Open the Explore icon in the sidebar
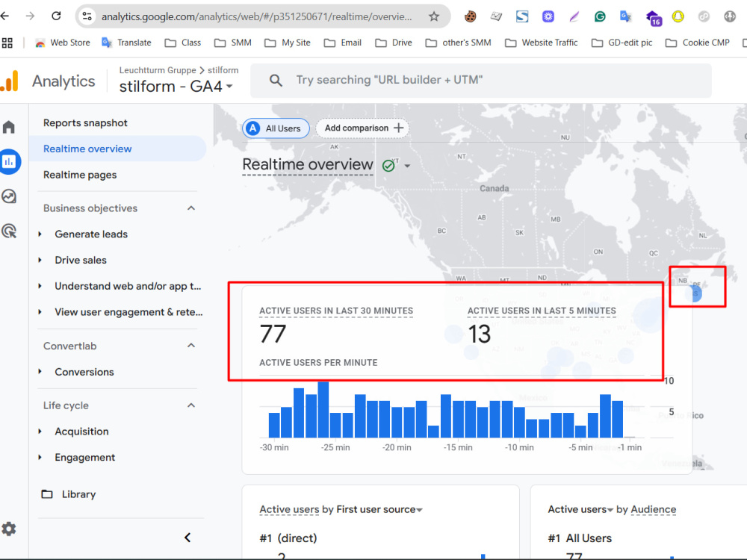Image resolution: width=747 pixels, height=560 pixels. [9, 196]
